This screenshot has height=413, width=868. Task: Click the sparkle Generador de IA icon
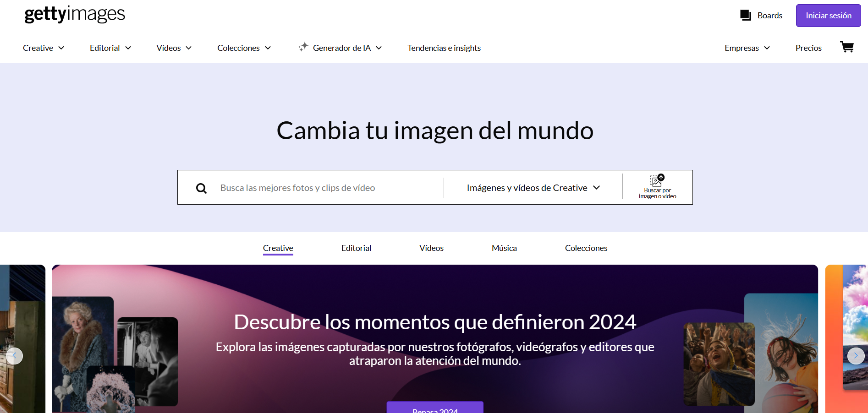pyautogui.click(x=303, y=47)
